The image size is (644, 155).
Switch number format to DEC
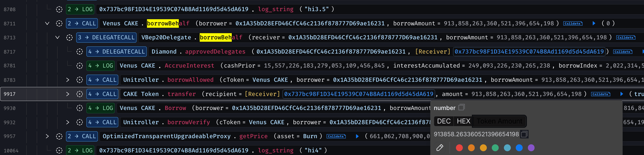click(x=444, y=121)
